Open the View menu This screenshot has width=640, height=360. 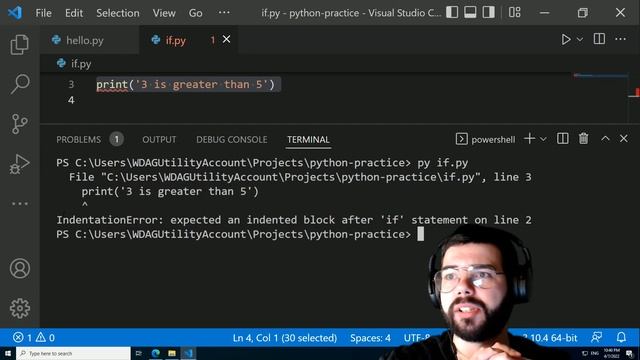[x=164, y=13]
